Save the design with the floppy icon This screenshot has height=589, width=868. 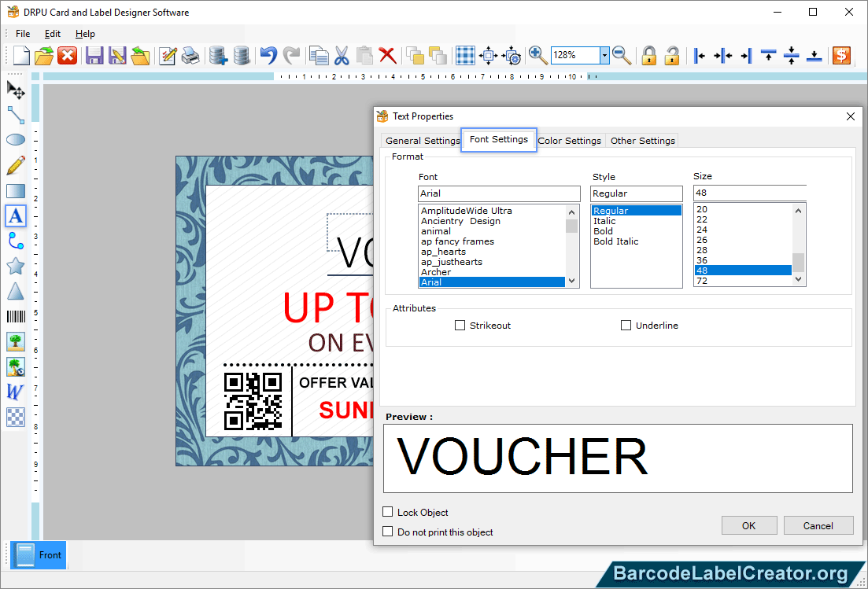[x=94, y=55]
